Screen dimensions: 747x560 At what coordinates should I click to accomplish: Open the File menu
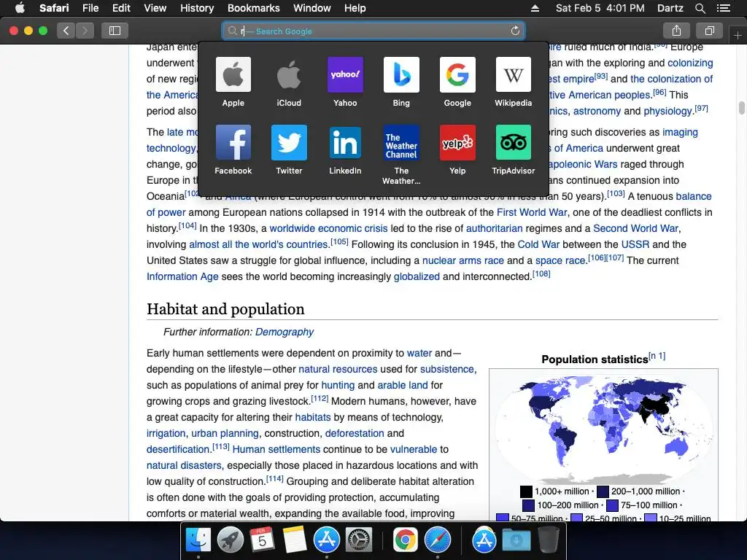click(90, 8)
